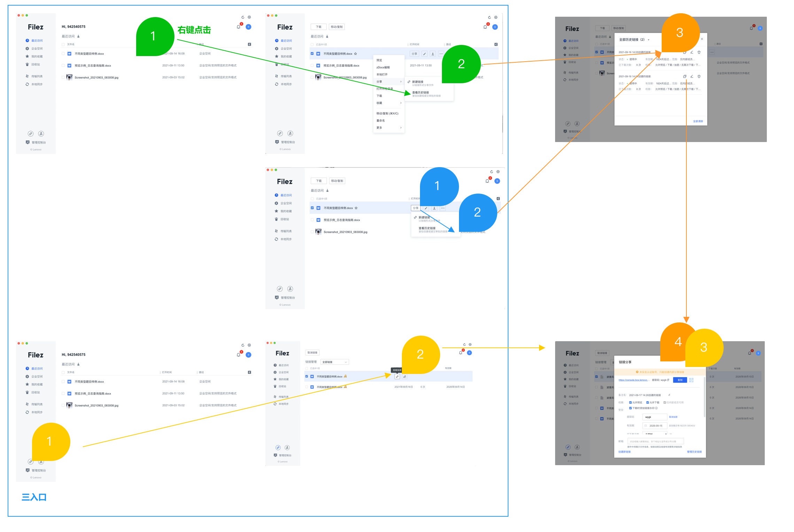Viewport: 794px width, 532px height.
Task: Delete the 14:04 history link via trash icon
Action: tap(699, 77)
